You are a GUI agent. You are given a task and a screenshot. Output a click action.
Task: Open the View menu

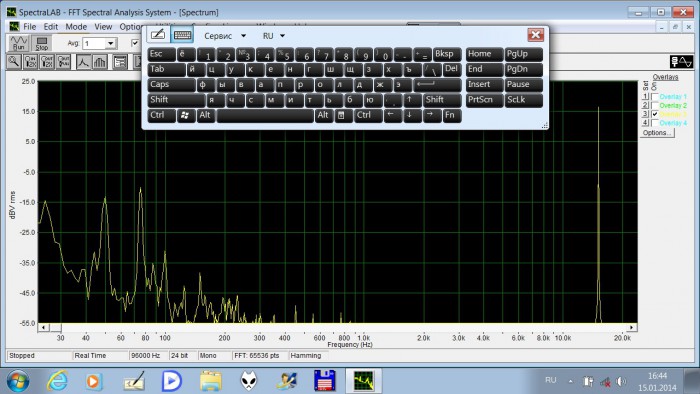(x=103, y=27)
